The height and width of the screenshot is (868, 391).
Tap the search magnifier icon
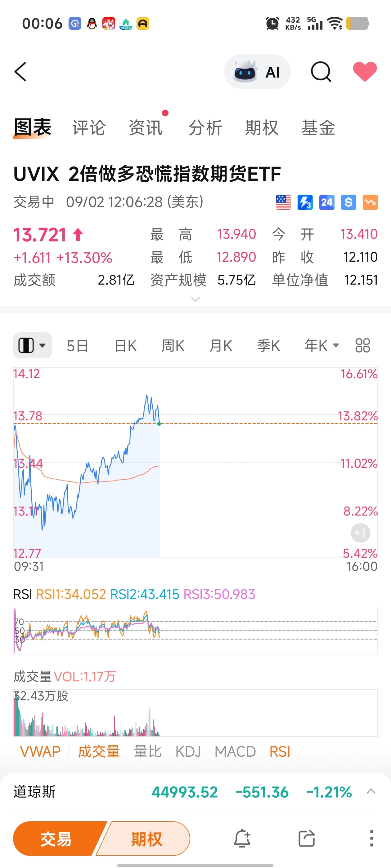coord(321,72)
